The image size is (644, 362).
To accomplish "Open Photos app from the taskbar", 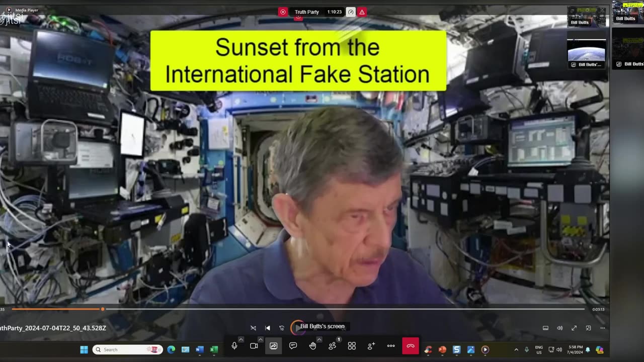I will click(x=471, y=349).
